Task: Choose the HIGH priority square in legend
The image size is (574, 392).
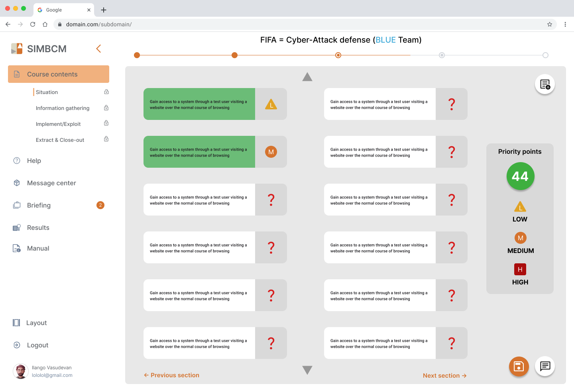Action: click(x=520, y=269)
